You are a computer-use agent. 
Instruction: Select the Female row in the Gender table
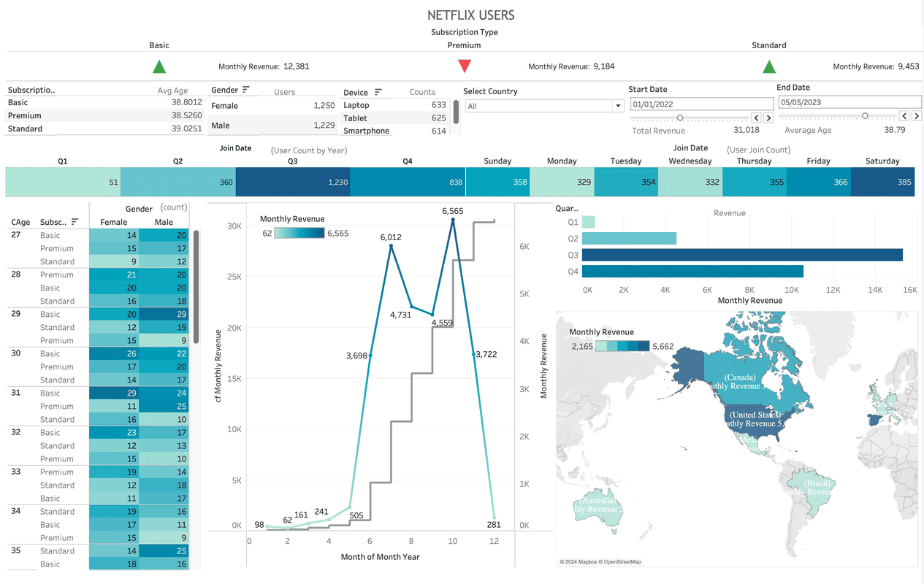[273, 106]
